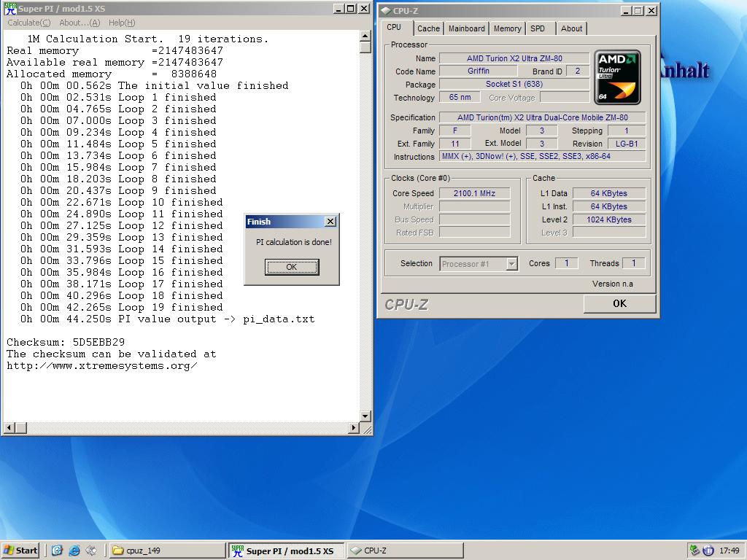Minimize the Super PI window
This screenshot has width=747, height=560.
(338, 9)
